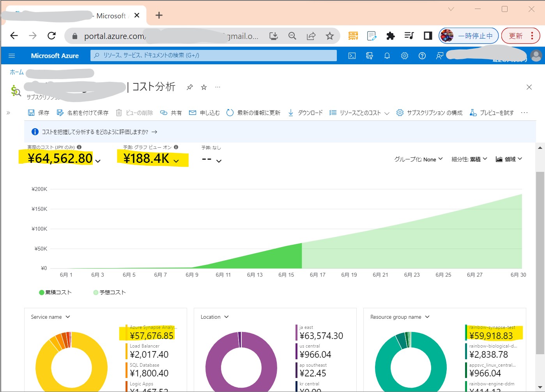Click ダウンロード in the toolbar
545x392 pixels.
[305, 113]
